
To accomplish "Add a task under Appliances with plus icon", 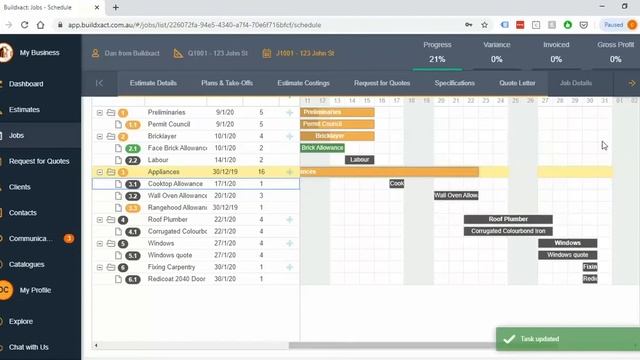I will [x=289, y=172].
